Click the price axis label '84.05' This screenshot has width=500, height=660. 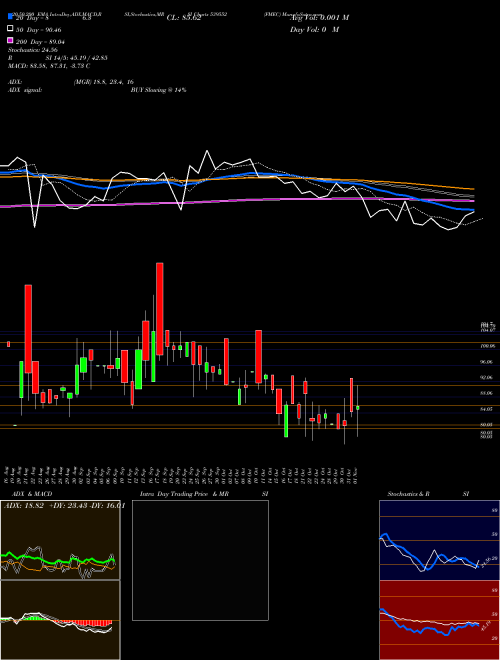487,409
